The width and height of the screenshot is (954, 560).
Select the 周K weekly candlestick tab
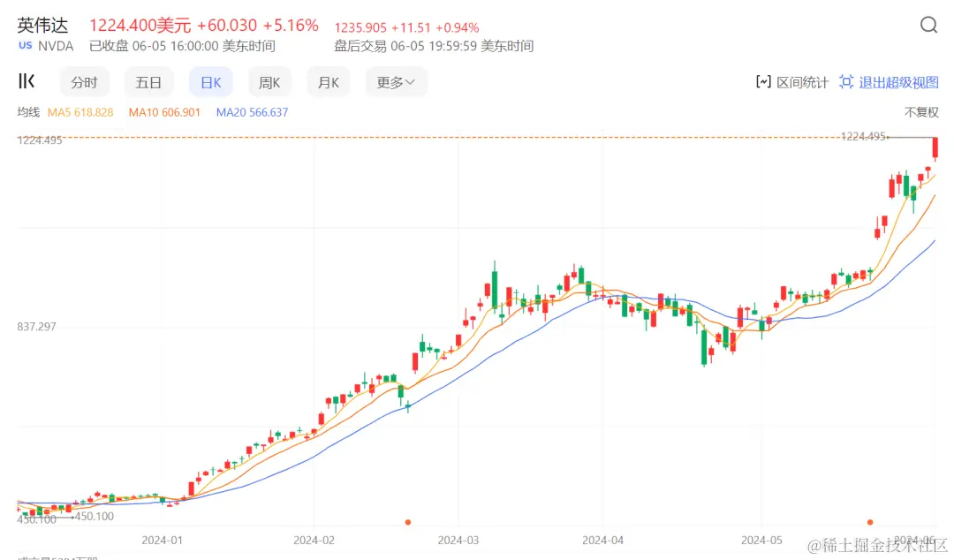coord(269,82)
